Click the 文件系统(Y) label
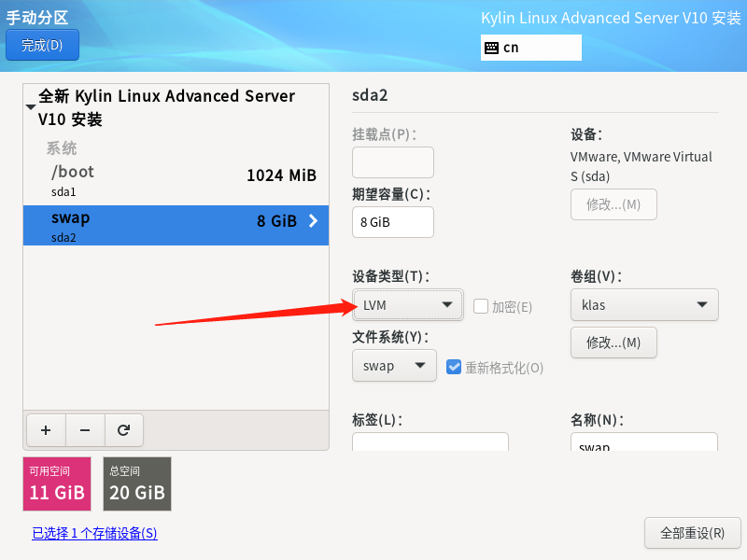 coord(390,337)
